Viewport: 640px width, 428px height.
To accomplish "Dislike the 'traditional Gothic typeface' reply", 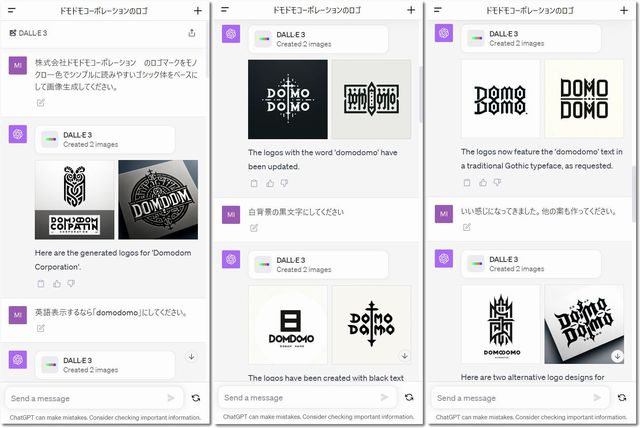I will click(x=497, y=182).
